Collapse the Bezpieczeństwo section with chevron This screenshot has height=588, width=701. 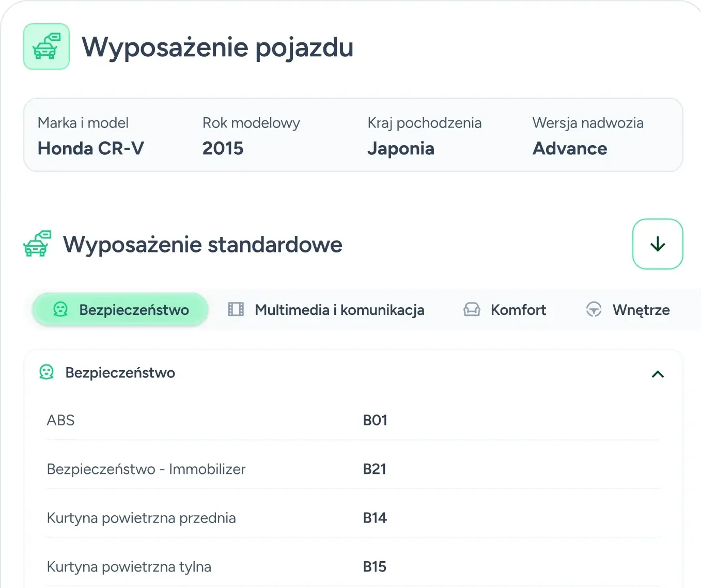point(658,374)
